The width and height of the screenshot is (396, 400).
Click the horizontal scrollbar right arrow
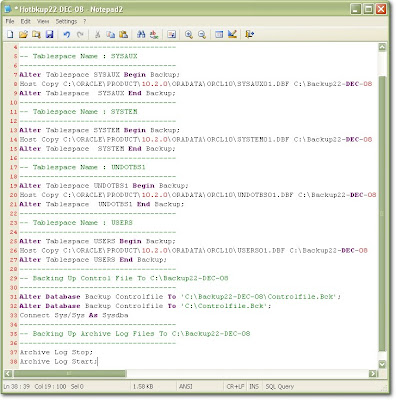[373, 374]
